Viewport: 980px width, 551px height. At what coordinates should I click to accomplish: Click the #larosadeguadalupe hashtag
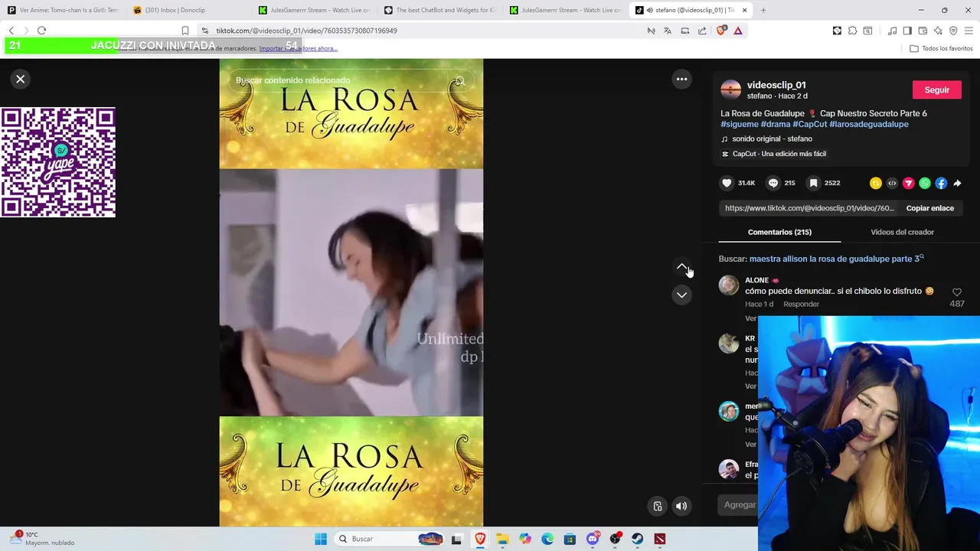[869, 124]
